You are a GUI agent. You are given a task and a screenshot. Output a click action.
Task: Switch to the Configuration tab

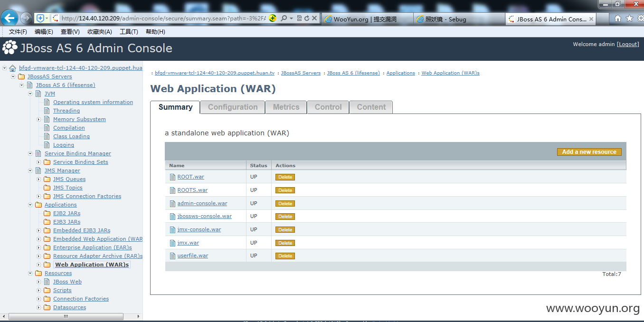click(x=233, y=107)
